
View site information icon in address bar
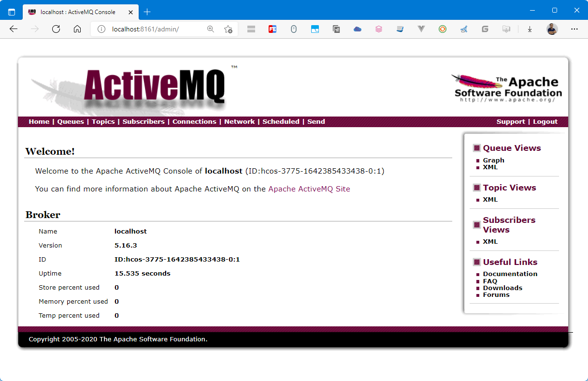click(x=101, y=29)
